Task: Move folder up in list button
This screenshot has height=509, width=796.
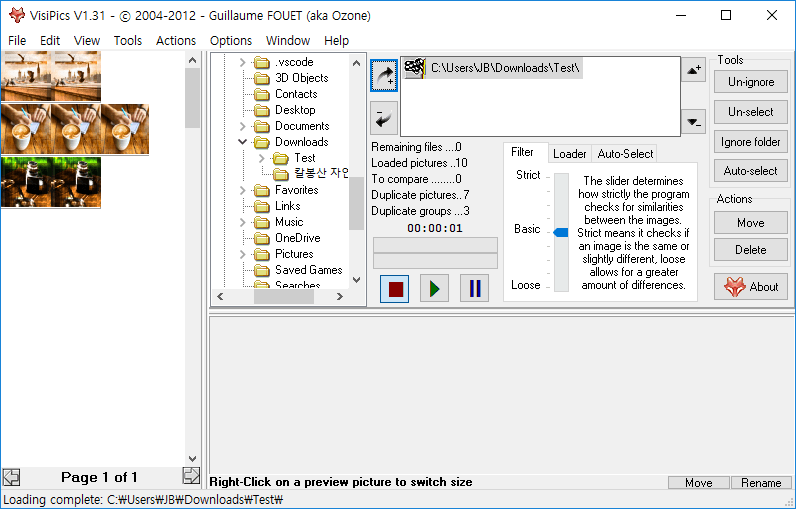Action: 693,70
